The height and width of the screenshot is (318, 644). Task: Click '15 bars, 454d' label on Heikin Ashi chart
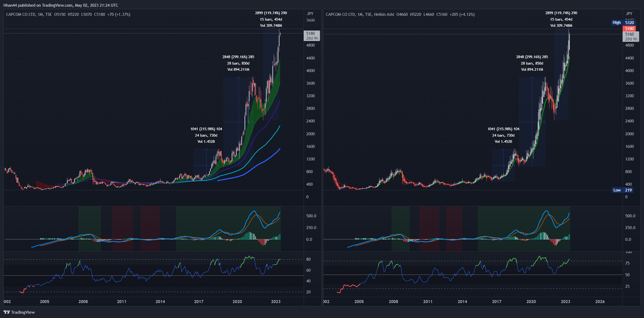pos(561,19)
